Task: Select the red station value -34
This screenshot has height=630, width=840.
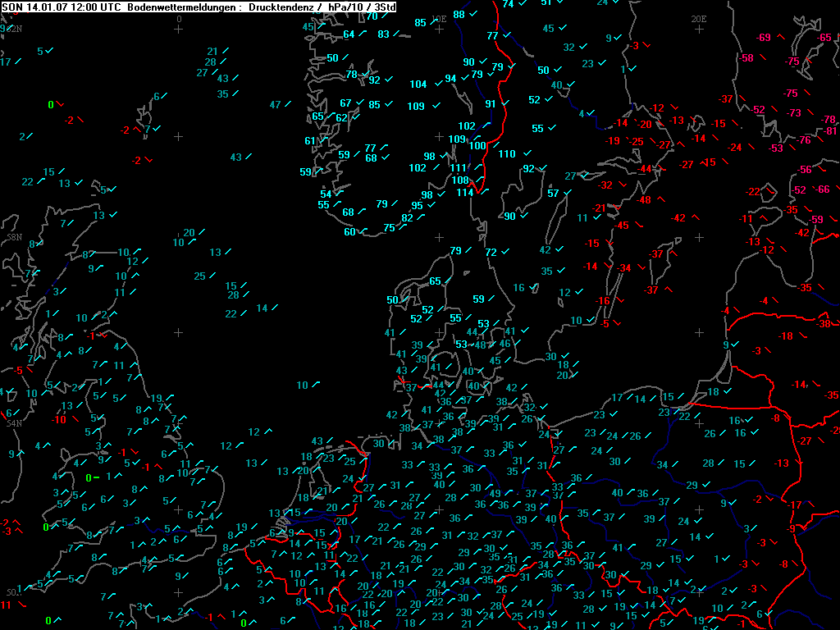Action: (625, 268)
